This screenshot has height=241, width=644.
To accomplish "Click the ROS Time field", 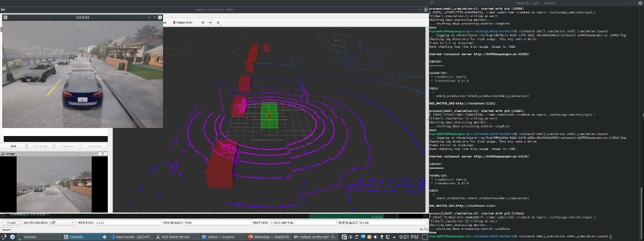I will (x=129, y=222).
